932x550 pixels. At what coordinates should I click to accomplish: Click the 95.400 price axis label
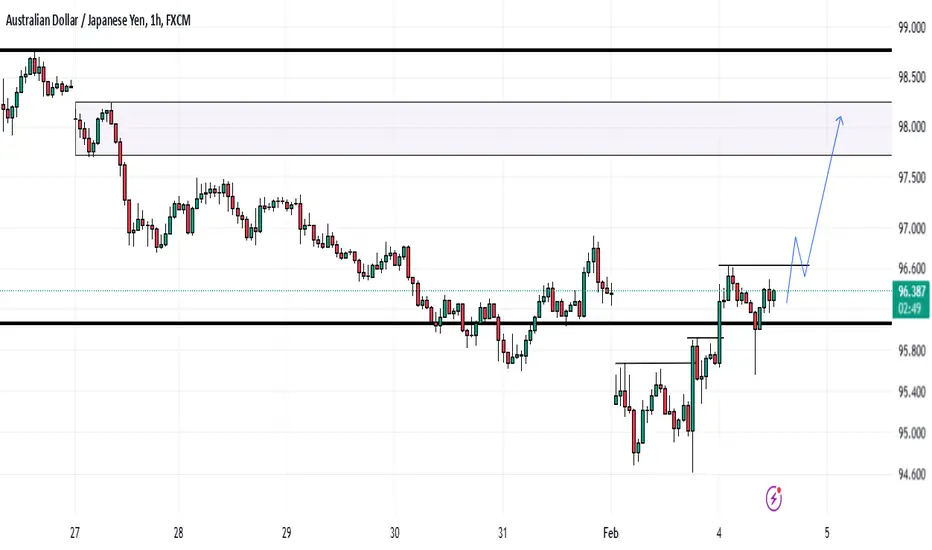coord(912,392)
